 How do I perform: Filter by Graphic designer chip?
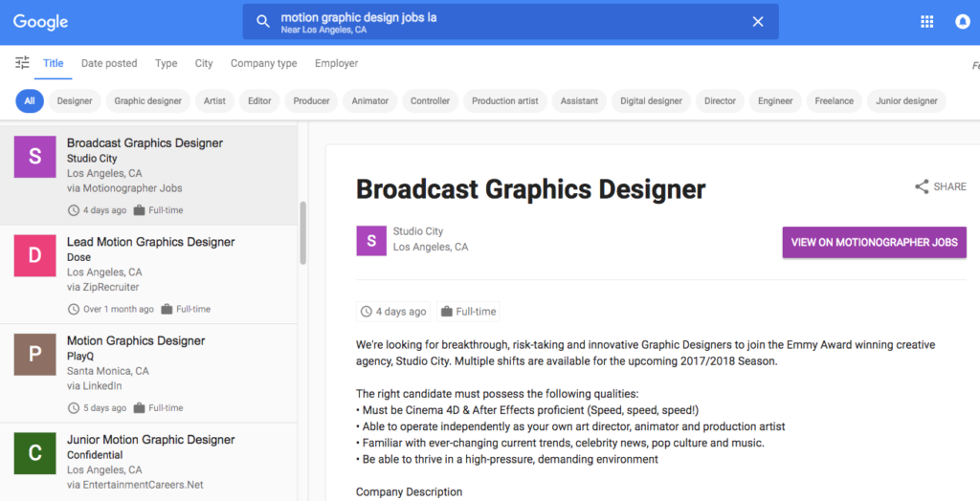tap(147, 100)
